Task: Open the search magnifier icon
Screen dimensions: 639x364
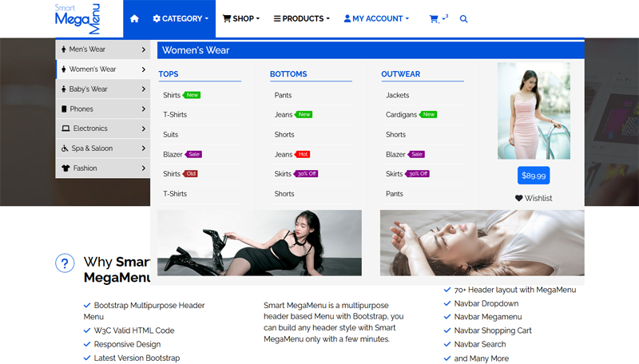Action: coord(464,18)
